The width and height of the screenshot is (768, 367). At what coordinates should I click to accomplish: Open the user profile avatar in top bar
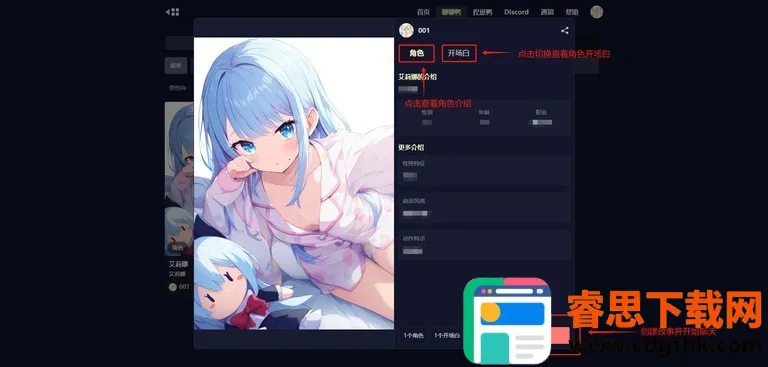[x=597, y=12]
